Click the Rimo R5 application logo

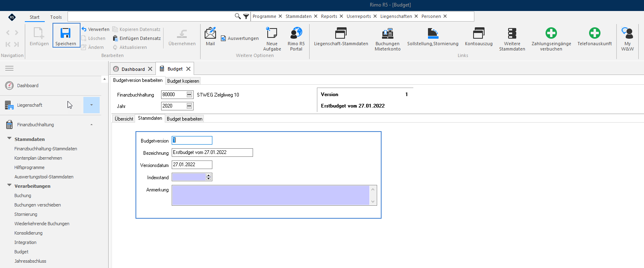click(12, 17)
